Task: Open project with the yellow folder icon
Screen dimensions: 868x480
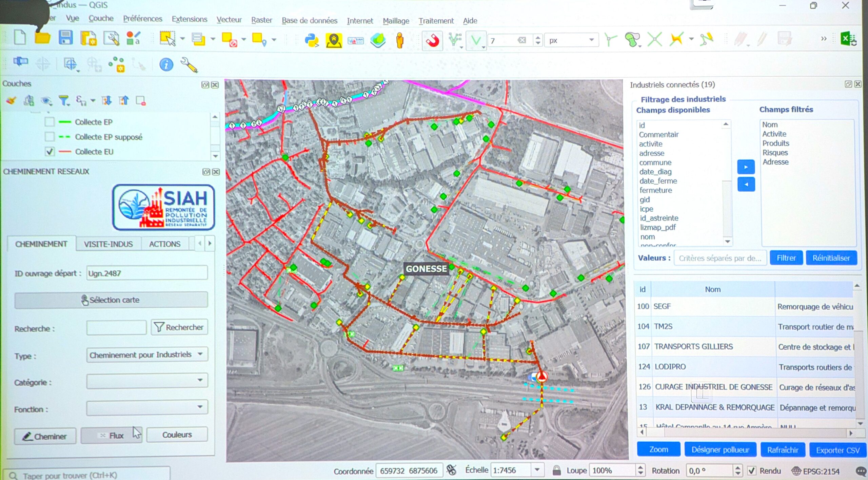Action: click(x=42, y=38)
